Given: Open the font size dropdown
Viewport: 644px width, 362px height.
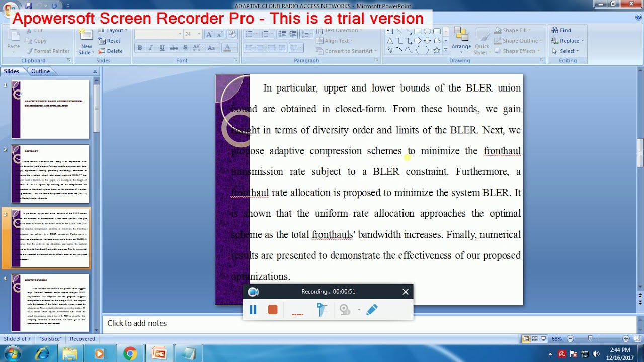Looking at the screenshot, I should click(x=199, y=34).
